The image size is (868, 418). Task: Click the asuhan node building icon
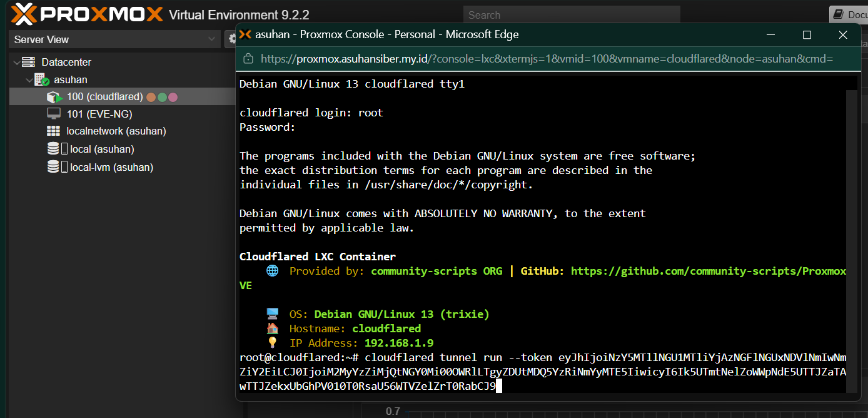tap(41, 79)
